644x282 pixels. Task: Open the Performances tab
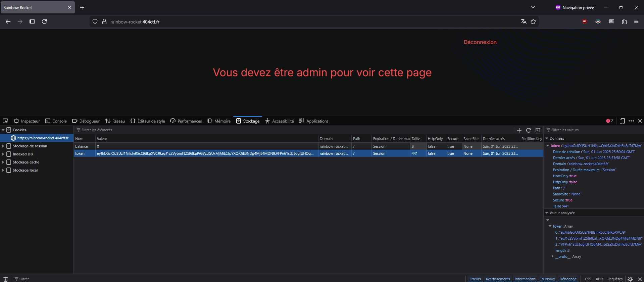[x=186, y=121]
